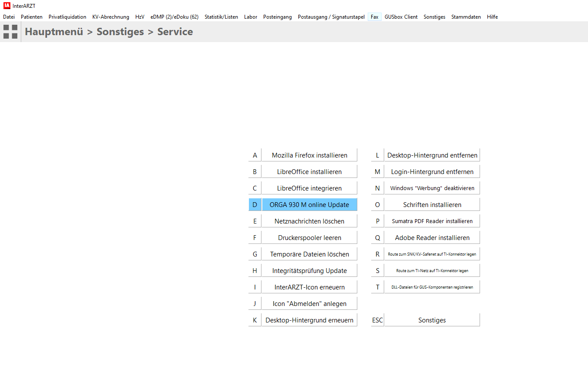Click Mozilla Firefox installieren button
Viewport: 588px width, 378px height.
[310, 155]
